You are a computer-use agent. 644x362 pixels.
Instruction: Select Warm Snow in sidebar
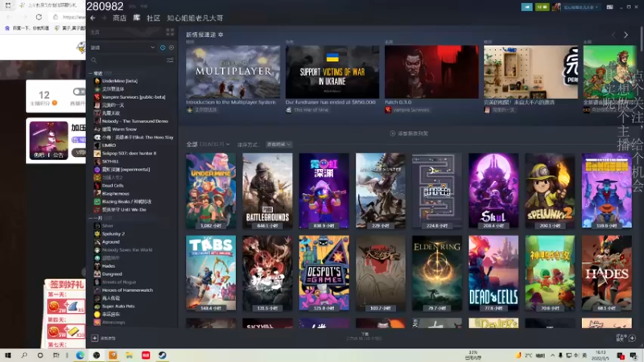[x=118, y=129]
